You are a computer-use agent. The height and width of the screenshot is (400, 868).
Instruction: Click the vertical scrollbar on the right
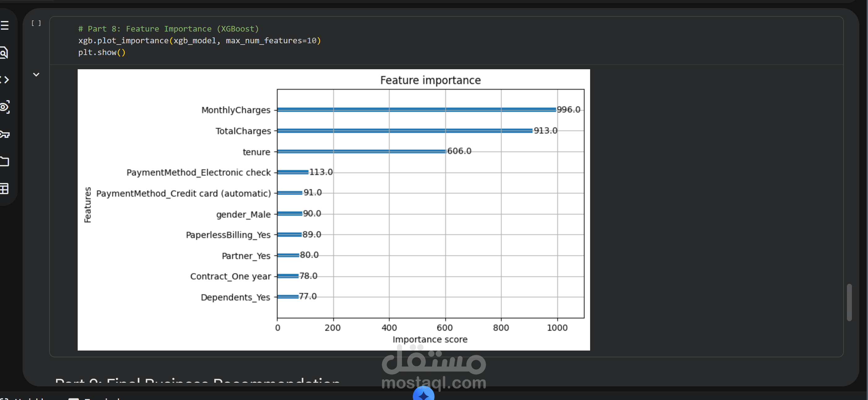(x=850, y=302)
